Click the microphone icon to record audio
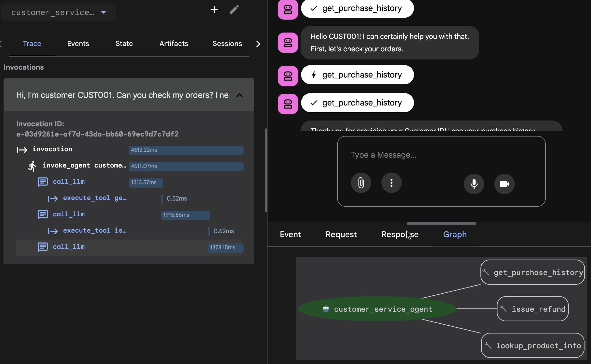The height and width of the screenshot is (364, 591). point(474,184)
